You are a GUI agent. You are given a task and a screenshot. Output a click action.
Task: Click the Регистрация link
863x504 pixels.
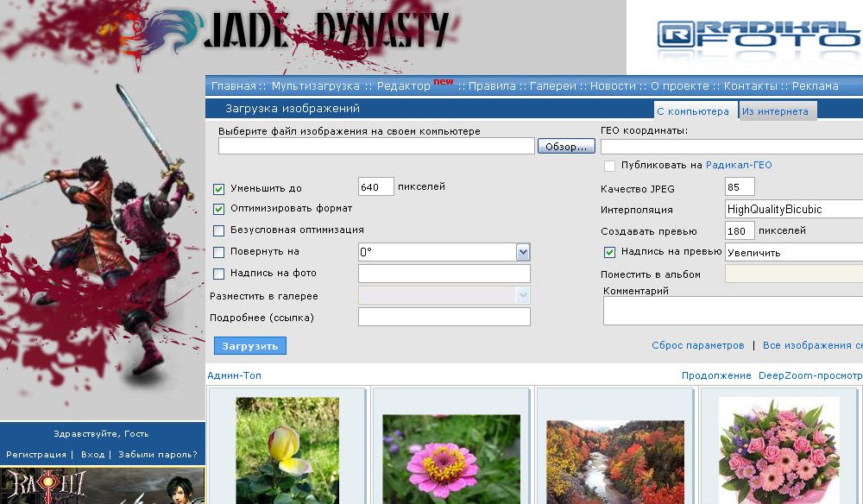pyautogui.click(x=36, y=455)
